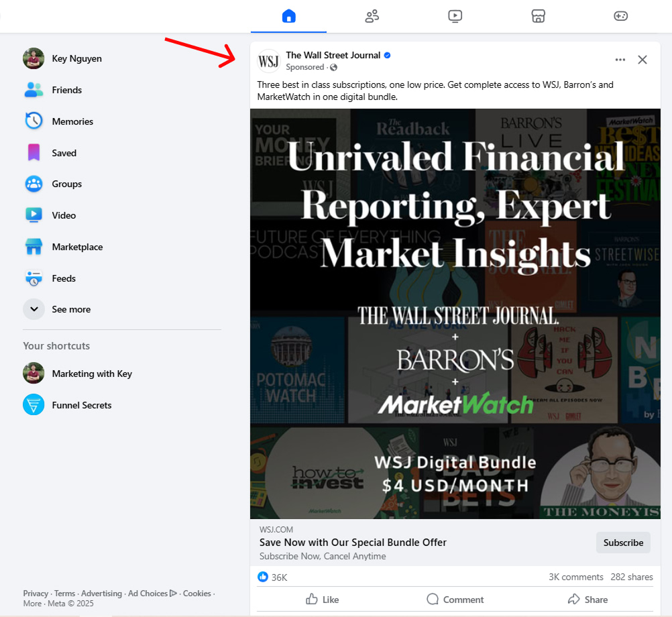Viewport: 672px width, 617px height.
Task: Like the WSJ post
Action: tap(323, 600)
